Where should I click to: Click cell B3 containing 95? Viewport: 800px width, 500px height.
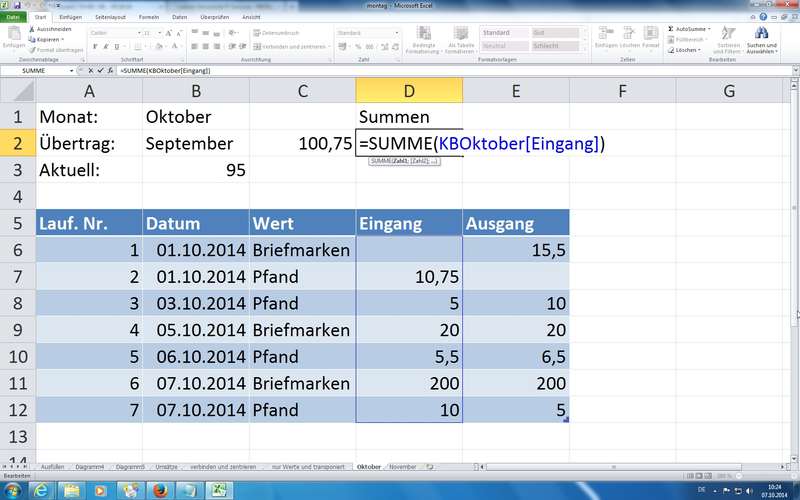coord(195,170)
